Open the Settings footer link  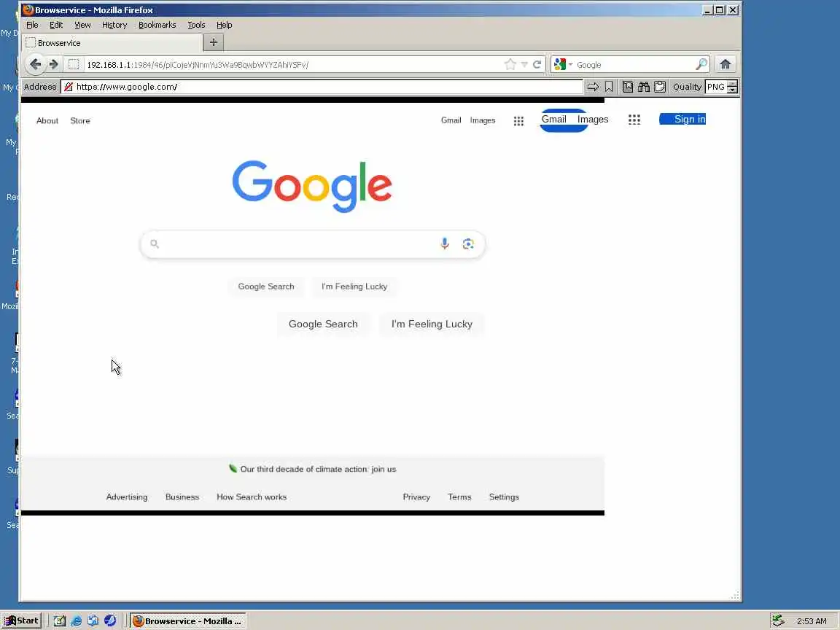click(x=504, y=497)
